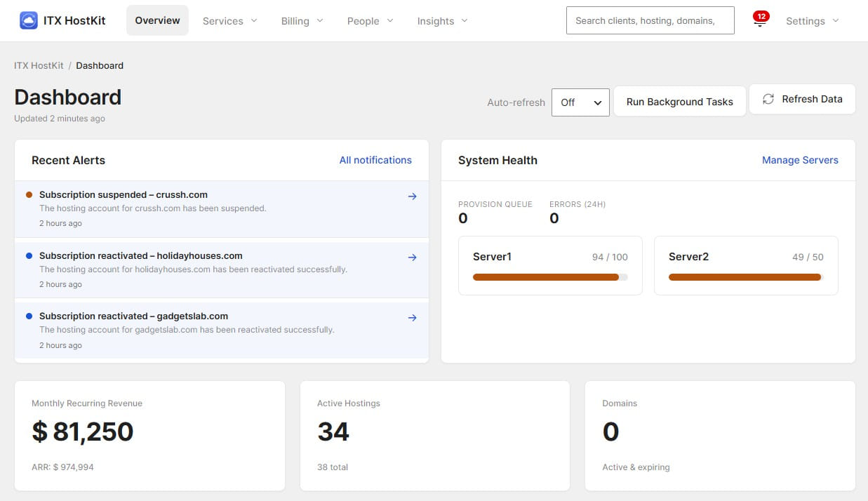This screenshot has width=868, height=501.
Task: Click ITX HostKit breadcrumb link
Action: pos(39,65)
